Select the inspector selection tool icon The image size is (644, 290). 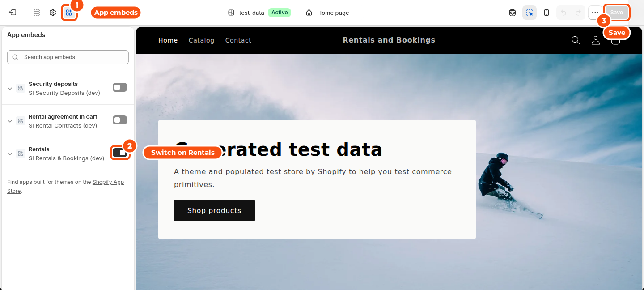pos(530,13)
